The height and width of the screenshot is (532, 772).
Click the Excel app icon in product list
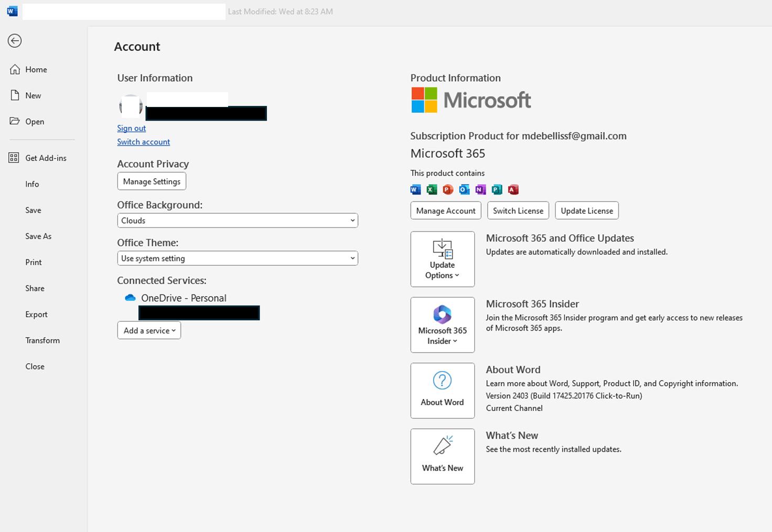pos(432,189)
